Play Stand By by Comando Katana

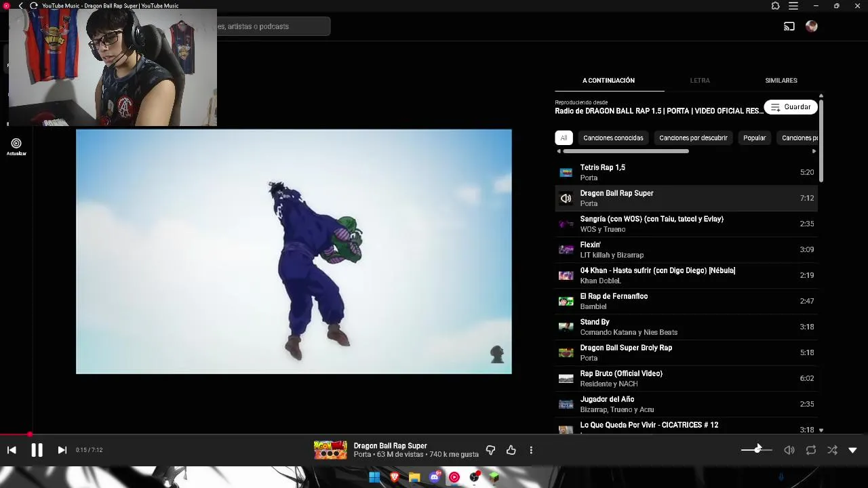coord(686,327)
